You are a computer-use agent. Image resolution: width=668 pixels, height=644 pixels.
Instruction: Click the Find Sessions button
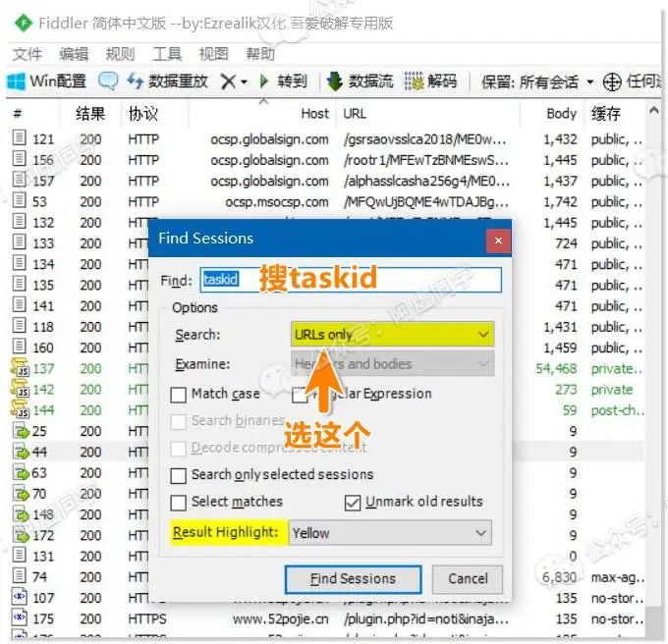354,579
